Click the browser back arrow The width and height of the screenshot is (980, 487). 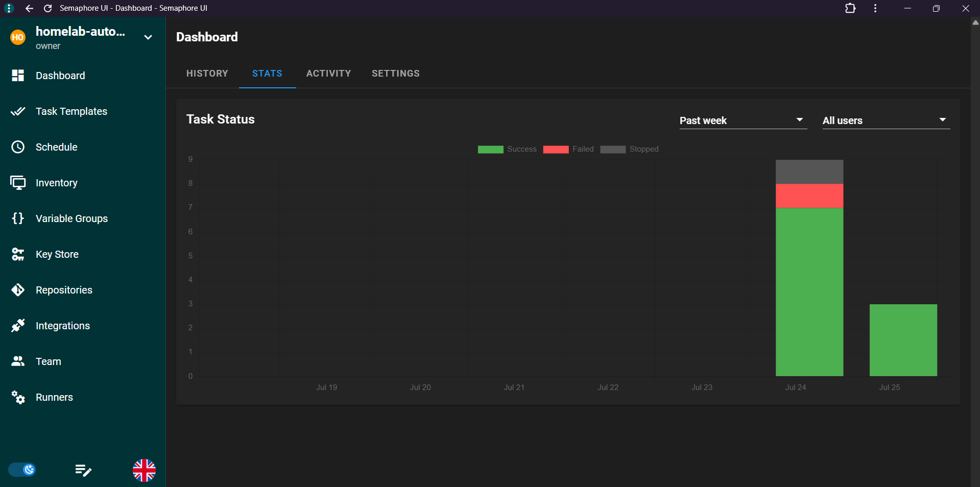tap(29, 8)
